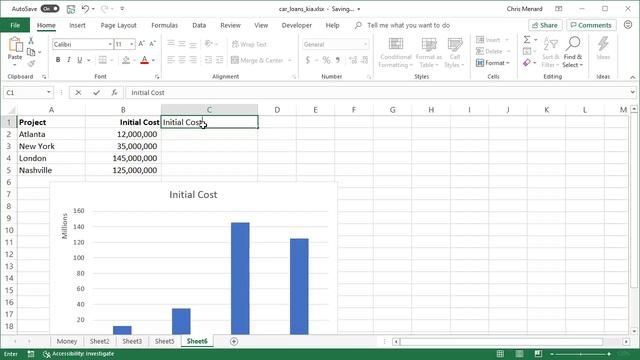The height and width of the screenshot is (360, 640).
Task: Toggle Merge & Center
Action: [257, 60]
